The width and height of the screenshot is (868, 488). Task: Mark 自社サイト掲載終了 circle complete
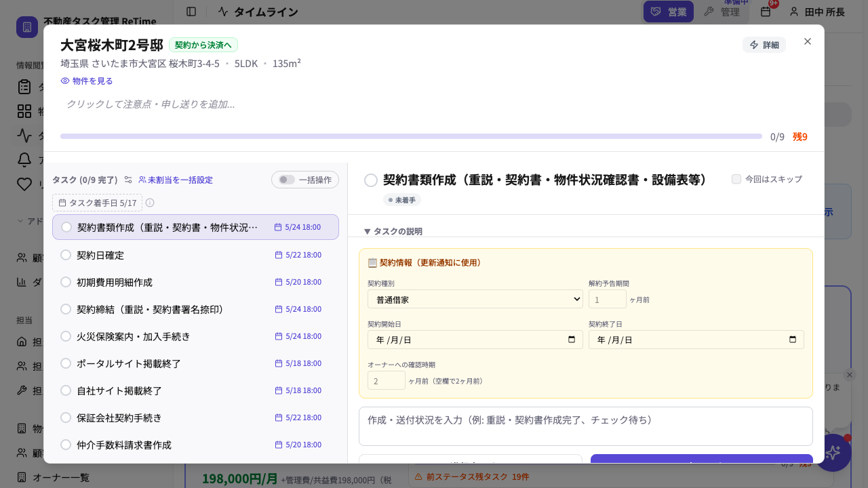click(66, 390)
